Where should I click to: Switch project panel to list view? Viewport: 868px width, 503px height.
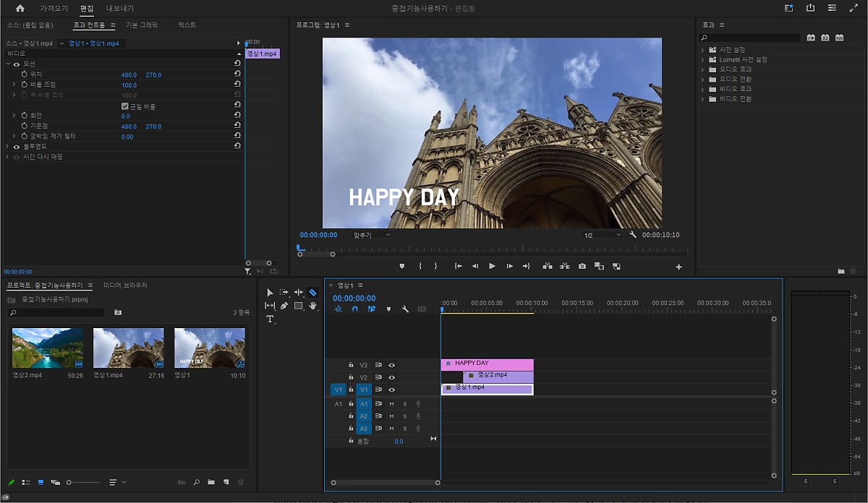(26, 482)
